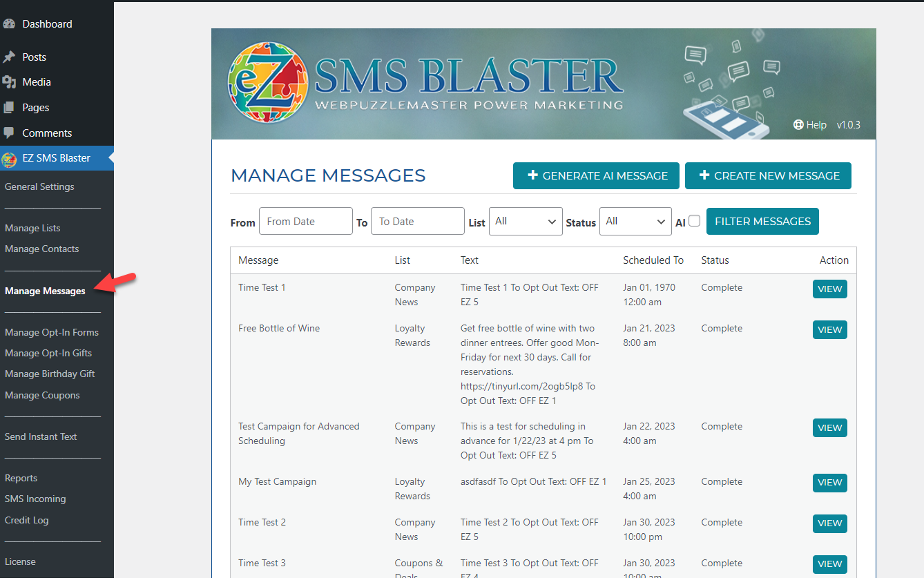Open Manage Messages submenu
This screenshot has height=578, width=924.
coord(45,291)
